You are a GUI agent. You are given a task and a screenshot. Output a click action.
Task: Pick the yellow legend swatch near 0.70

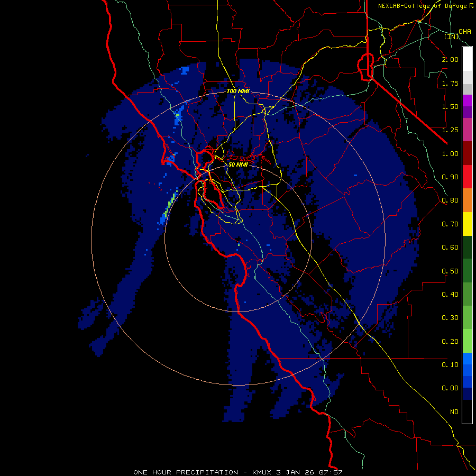pyautogui.click(x=467, y=224)
